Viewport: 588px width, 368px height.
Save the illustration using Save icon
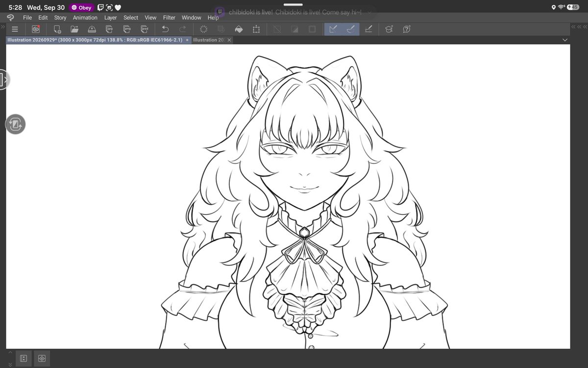pyautogui.click(x=92, y=29)
